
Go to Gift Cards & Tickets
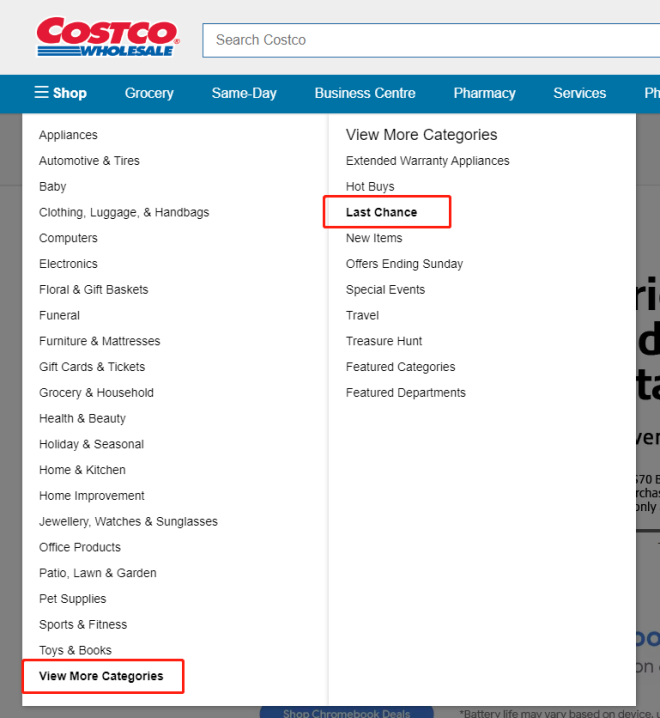click(x=92, y=367)
